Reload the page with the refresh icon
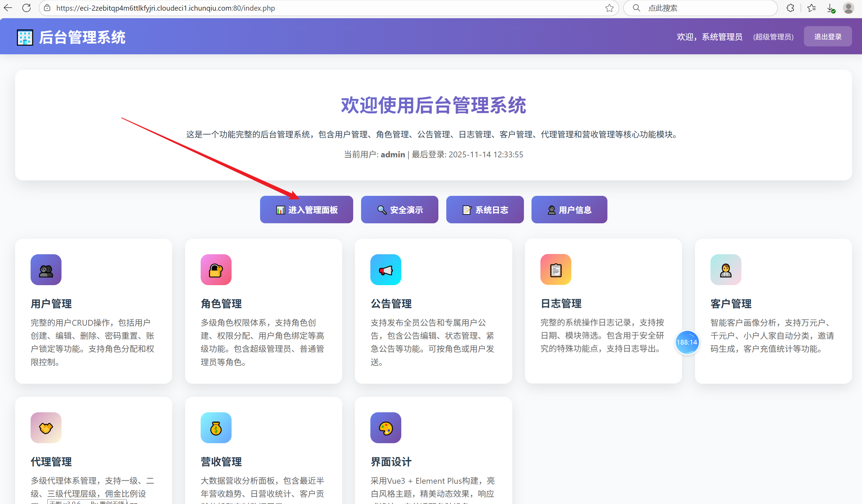Viewport: 862px width, 504px height. 26,8
